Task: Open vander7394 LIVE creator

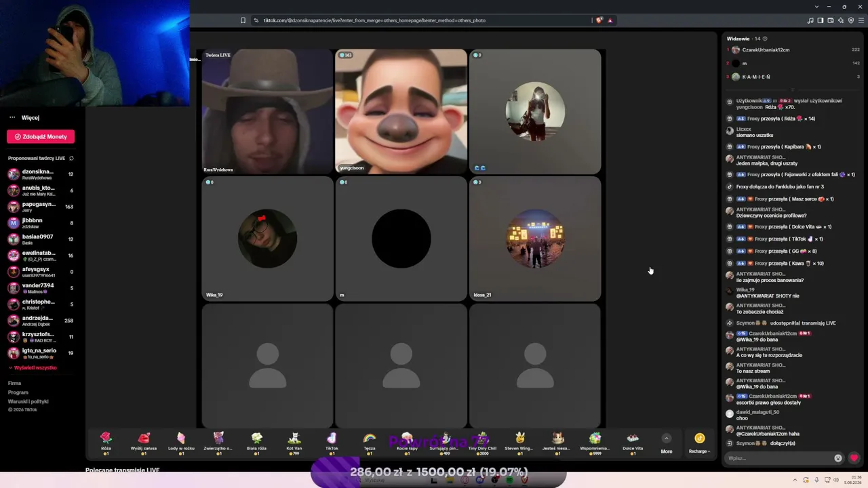Action: pyautogui.click(x=40, y=288)
